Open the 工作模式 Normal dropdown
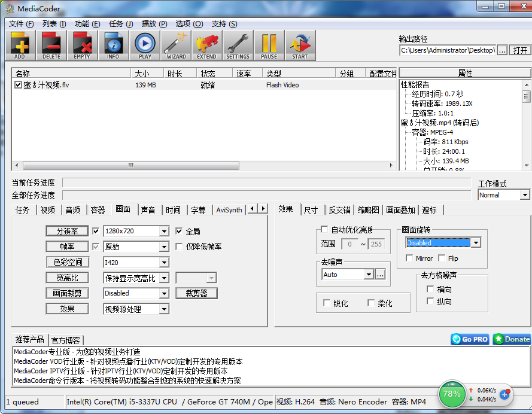Viewport: 532px width, 414px height. pyautogui.click(x=525, y=195)
